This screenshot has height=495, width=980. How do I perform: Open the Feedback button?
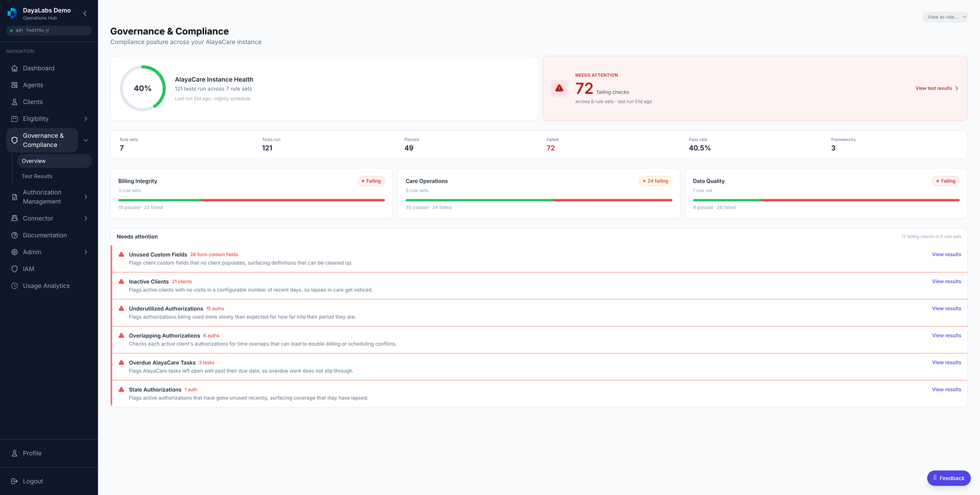pos(949,478)
